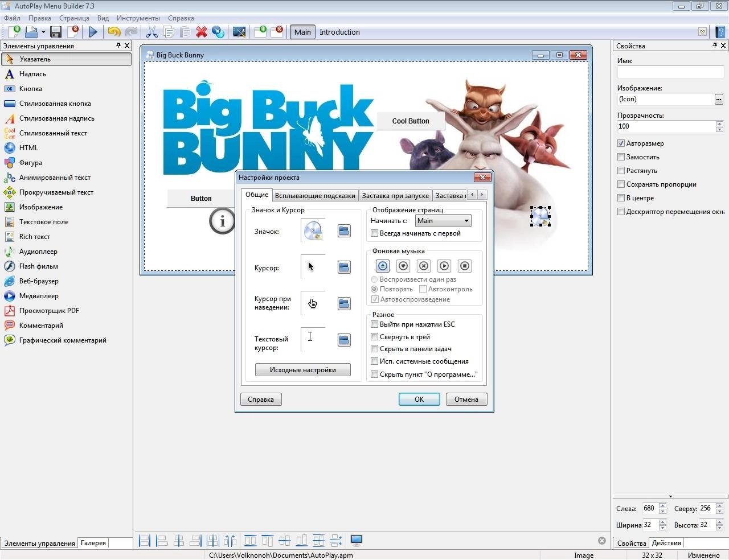Click the Cool Button on canvas
729x560 pixels.
click(x=411, y=121)
